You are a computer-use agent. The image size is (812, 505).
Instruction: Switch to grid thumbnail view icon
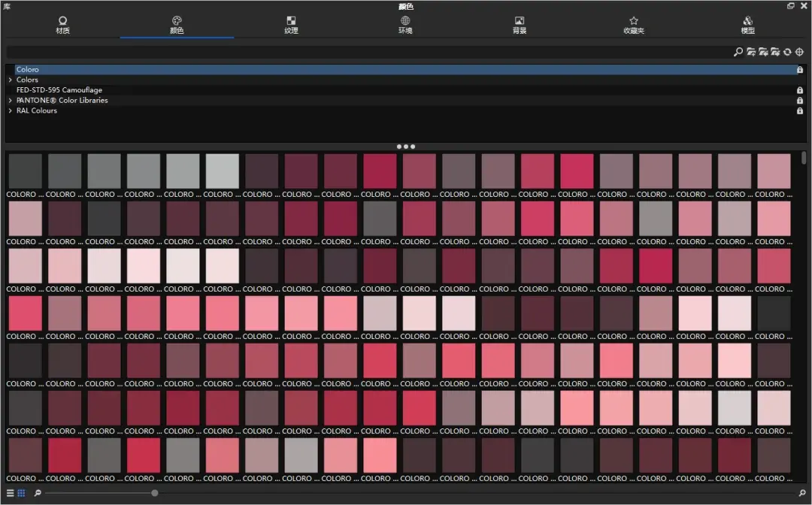(x=21, y=493)
